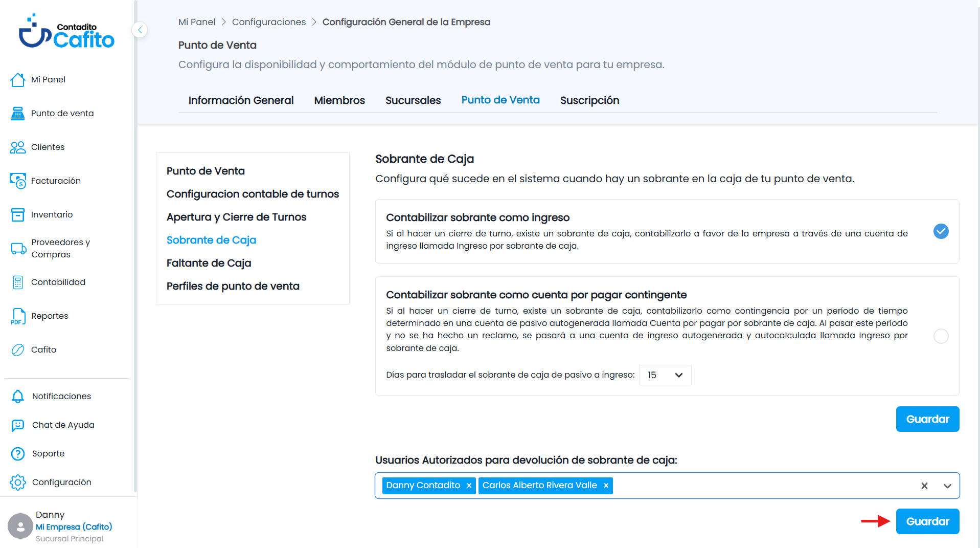Viewport: 980px width, 548px height.
Task: Save the authorized users list
Action: [927, 521]
